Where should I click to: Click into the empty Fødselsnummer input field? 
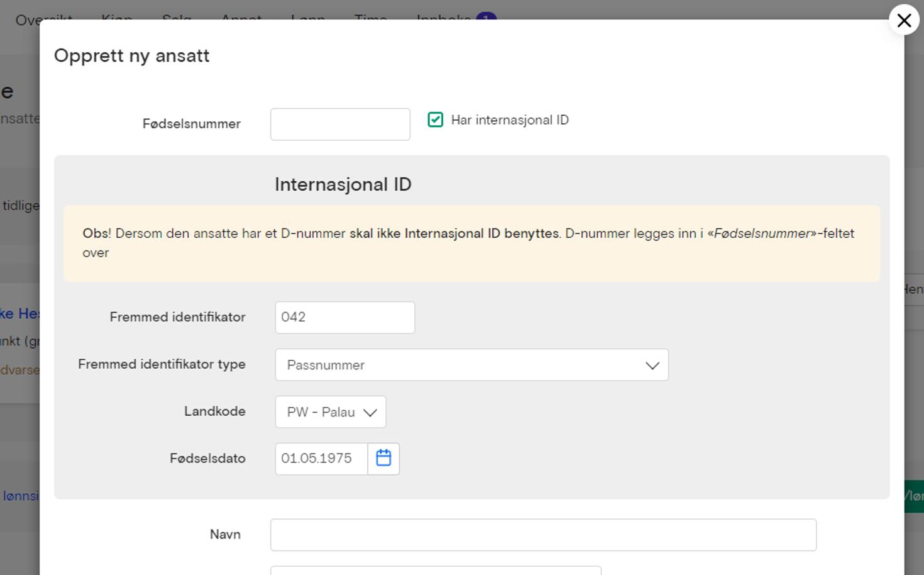coord(340,124)
